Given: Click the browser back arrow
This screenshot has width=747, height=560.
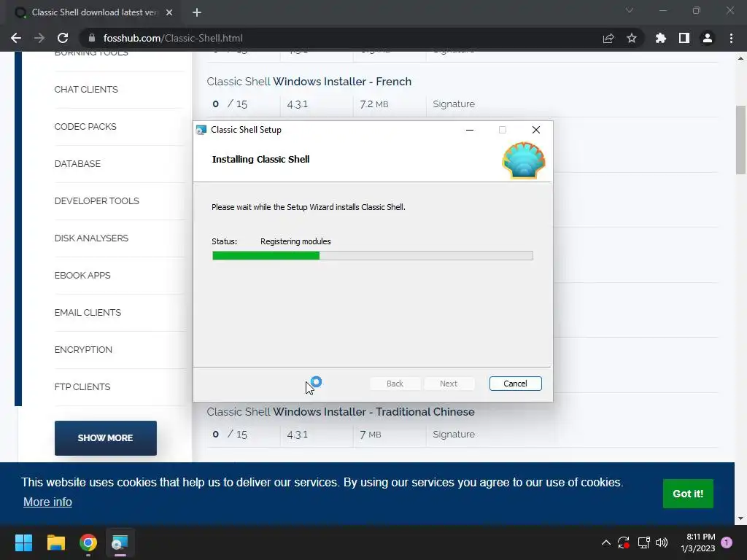Looking at the screenshot, I should coord(16,38).
